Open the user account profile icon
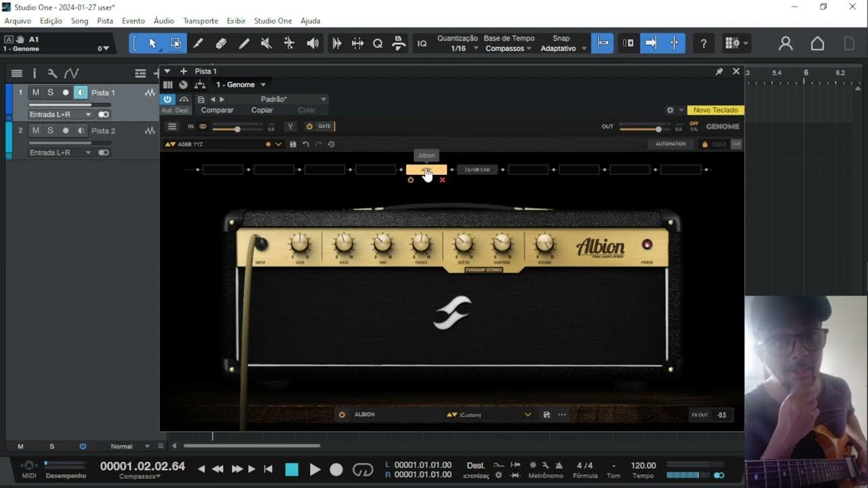Viewport: 868px width, 488px height. (785, 43)
